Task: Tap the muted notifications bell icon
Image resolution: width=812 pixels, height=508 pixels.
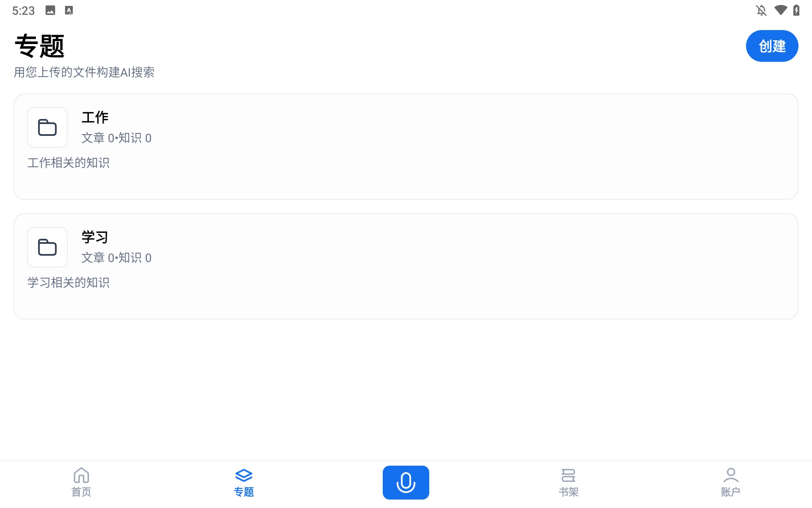Action: tap(761, 11)
